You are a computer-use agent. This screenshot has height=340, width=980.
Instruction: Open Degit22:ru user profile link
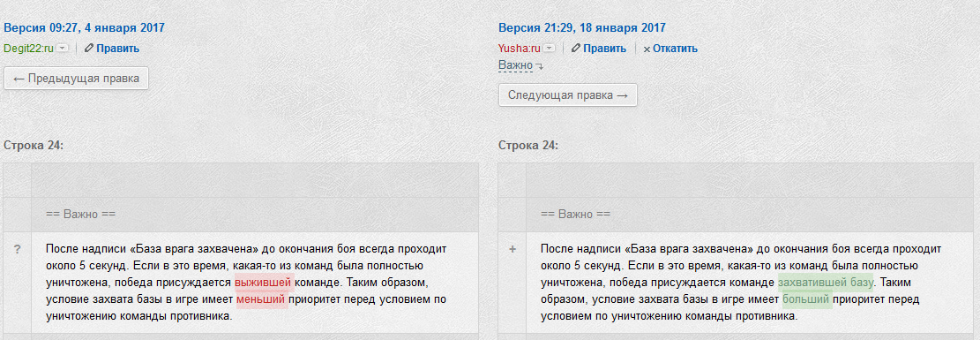tap(29, 49)
